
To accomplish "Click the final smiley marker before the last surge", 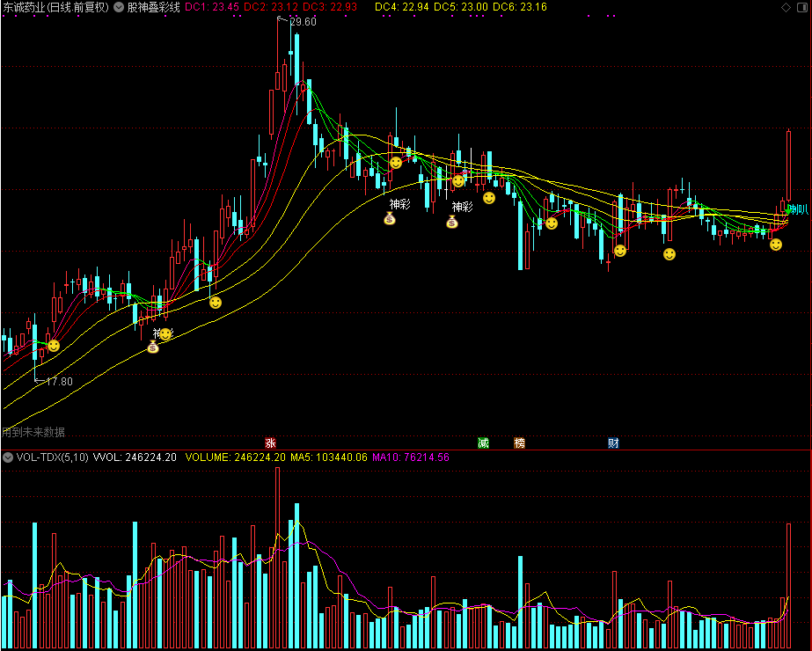I will tap(776, 245).
